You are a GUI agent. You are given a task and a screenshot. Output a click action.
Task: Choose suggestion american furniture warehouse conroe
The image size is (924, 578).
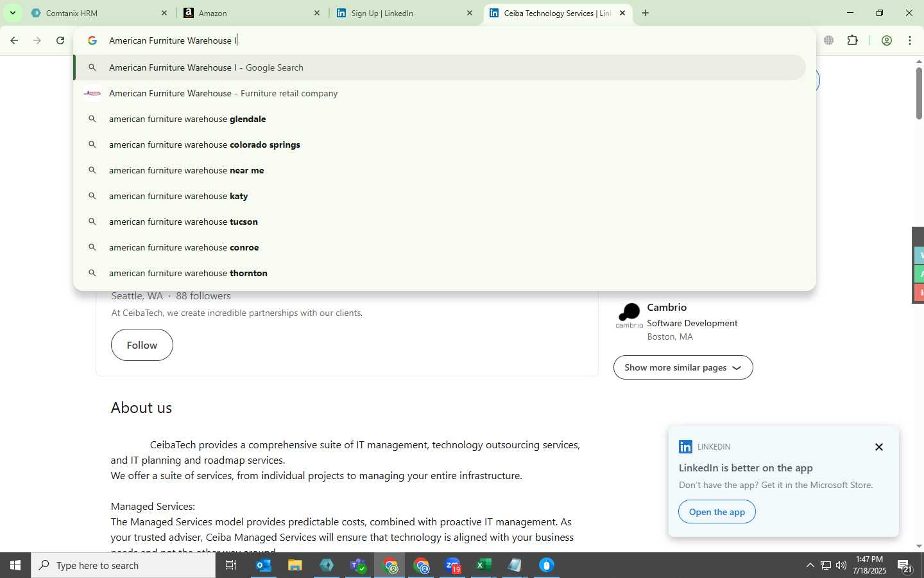440,247
